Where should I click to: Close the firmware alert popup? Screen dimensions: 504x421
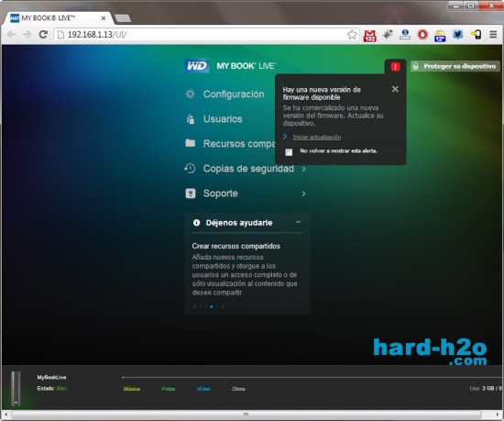pos(395,89)
